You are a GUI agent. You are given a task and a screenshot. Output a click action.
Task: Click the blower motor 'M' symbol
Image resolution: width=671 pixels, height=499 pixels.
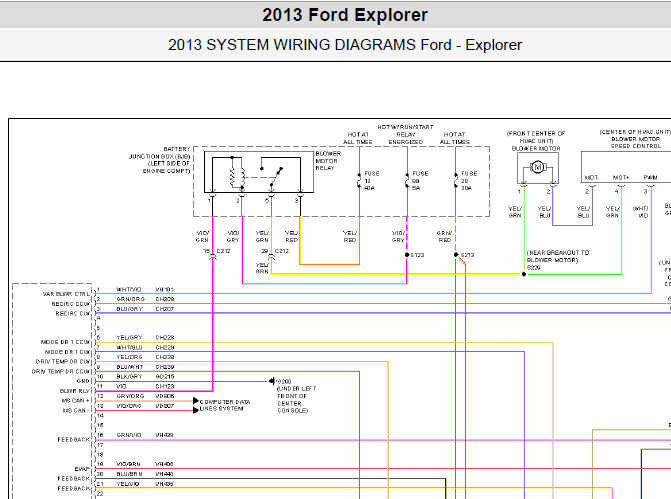(538, 167)
